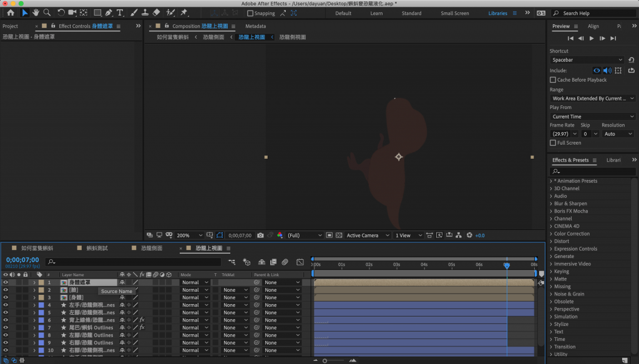Click the timeline zoom slider handle

pyautogui.click(x=324, y=361)
